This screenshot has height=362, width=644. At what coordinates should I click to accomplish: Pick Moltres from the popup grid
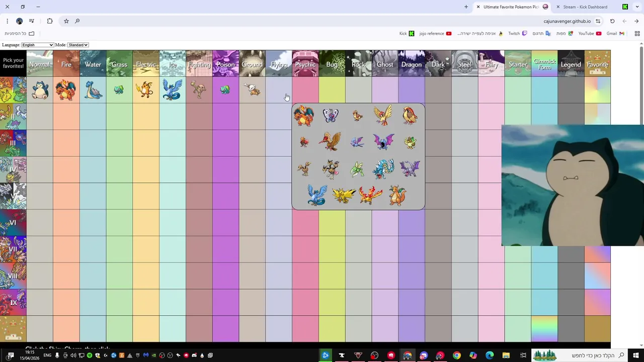point(370,195)
